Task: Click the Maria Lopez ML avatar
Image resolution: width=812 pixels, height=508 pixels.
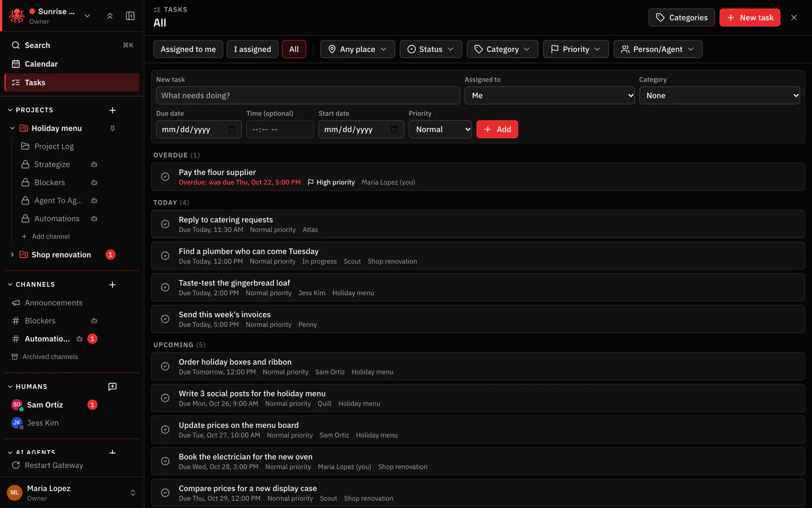Action: pos(15,492)
